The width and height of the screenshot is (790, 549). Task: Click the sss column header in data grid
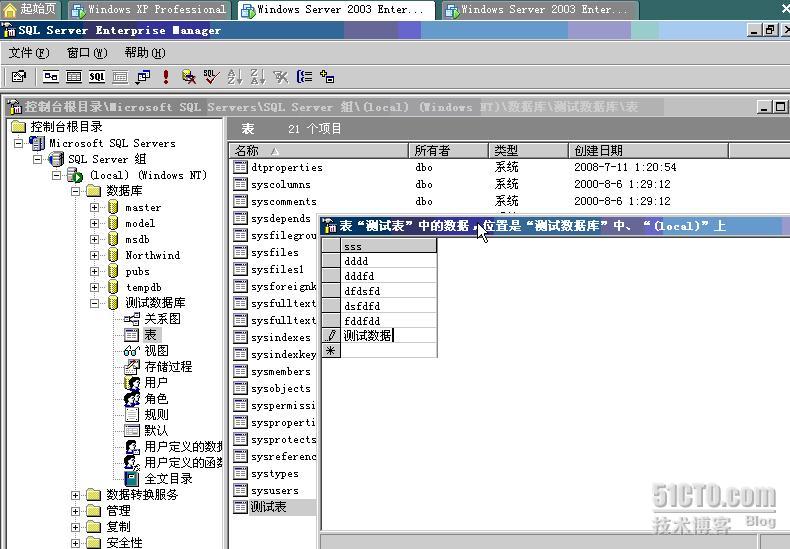coord(389,246)
